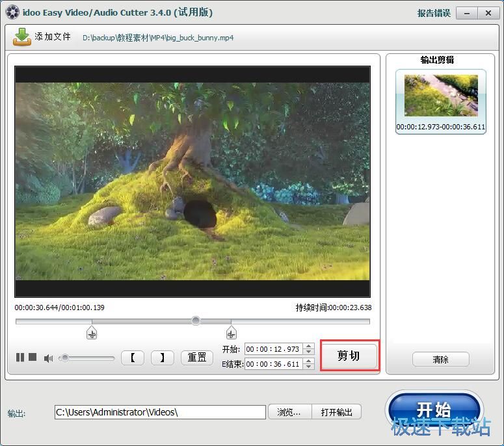Increase start time with up arrow

[x=308, y=347]
